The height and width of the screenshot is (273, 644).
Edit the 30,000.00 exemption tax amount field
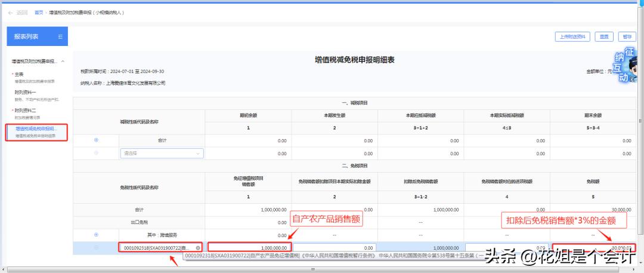click(593, 248)
